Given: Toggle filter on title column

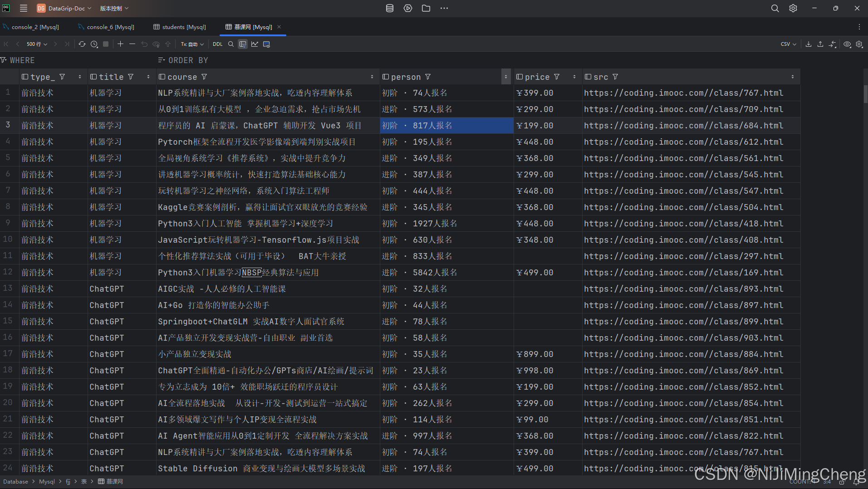Looking at the screenshot, I should 131,77.
